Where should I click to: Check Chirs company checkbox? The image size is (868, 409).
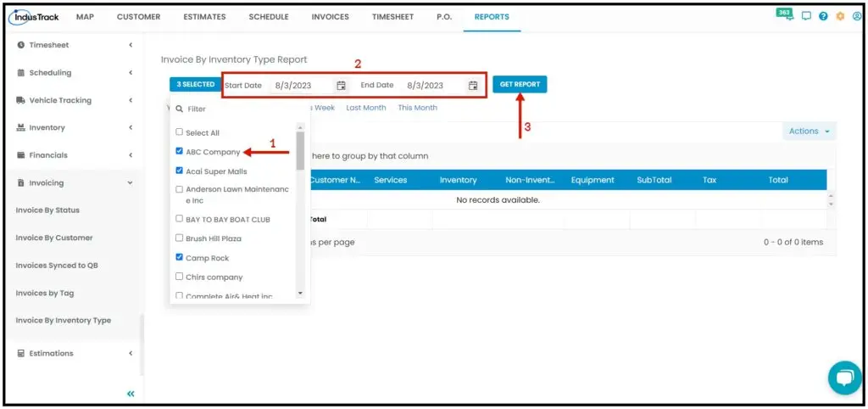[179, 277]
